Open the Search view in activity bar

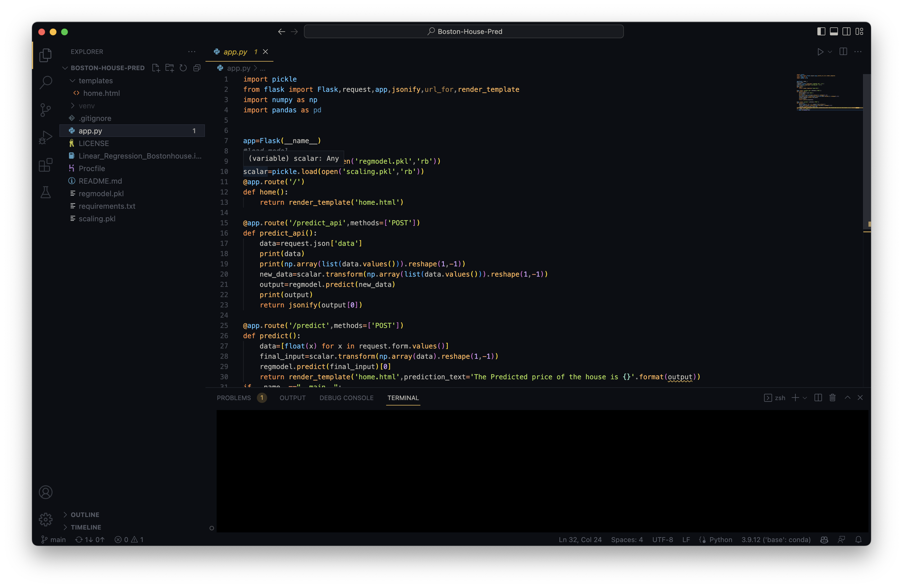[x=46, y=82]
